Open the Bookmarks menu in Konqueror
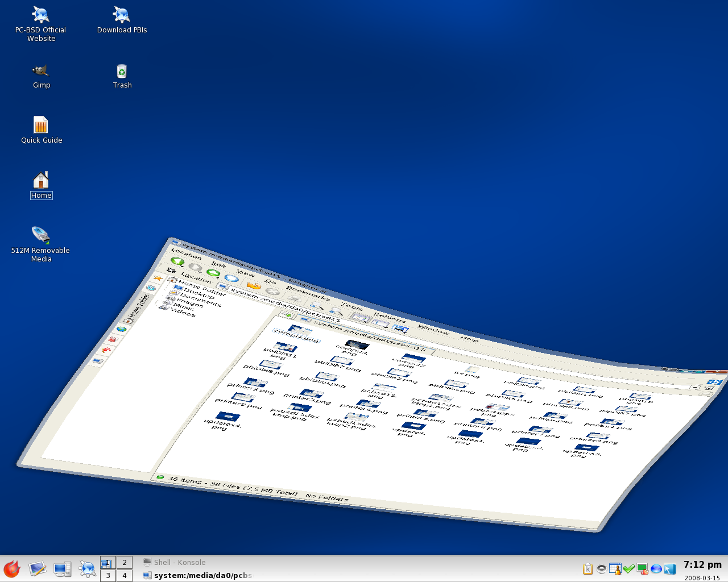 pyautogui.click(x=308, y=293)
